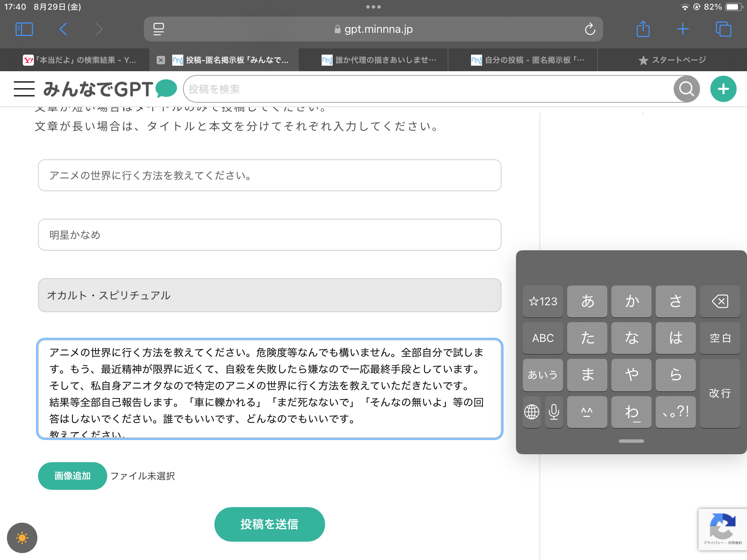Viewport: 747px width, 560px height.
Task: Show the Safari tab overview
Action: pos(723,29)
